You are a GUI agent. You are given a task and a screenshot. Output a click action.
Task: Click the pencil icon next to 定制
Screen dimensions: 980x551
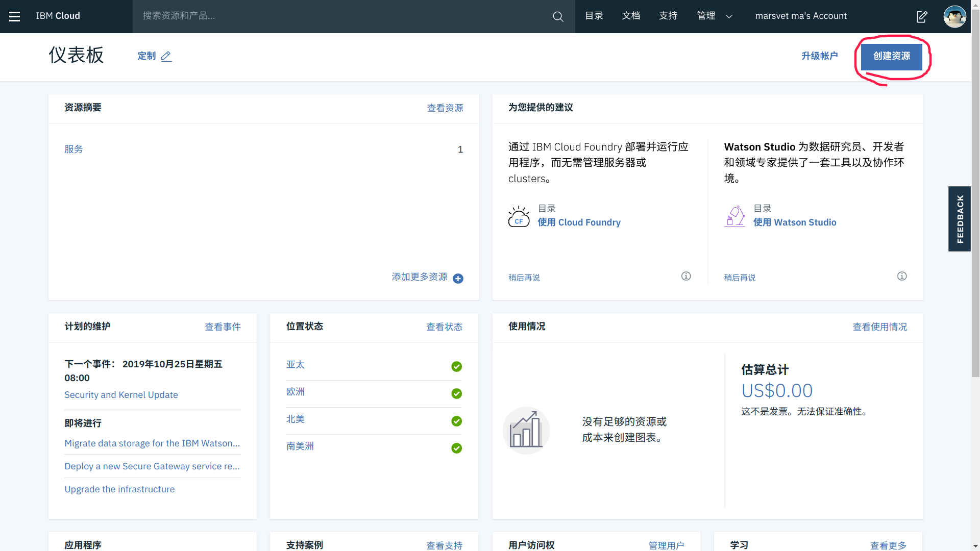click(x=166, y=56)
